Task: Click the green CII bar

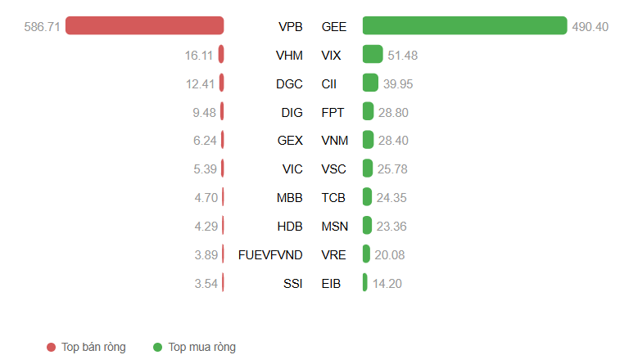Action: 370,83
